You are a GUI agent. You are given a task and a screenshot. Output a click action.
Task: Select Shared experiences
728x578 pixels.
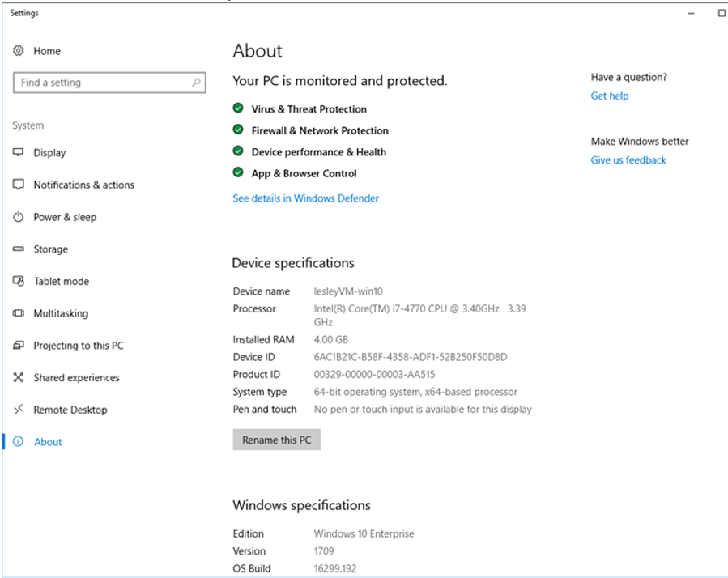[77, 378]
